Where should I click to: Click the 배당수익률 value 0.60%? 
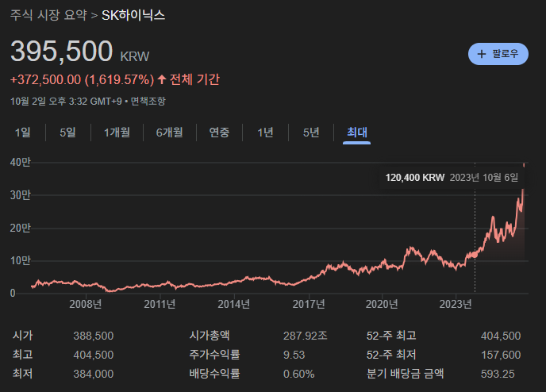tap(298, 374)
